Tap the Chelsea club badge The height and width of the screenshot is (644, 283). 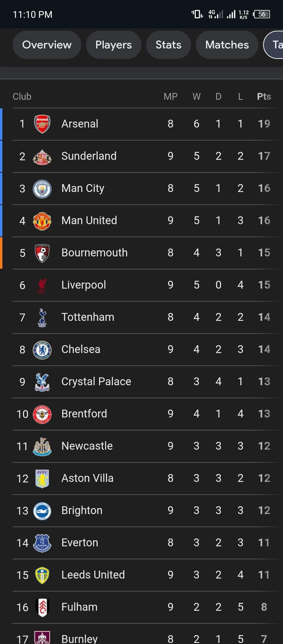point(42,350)
